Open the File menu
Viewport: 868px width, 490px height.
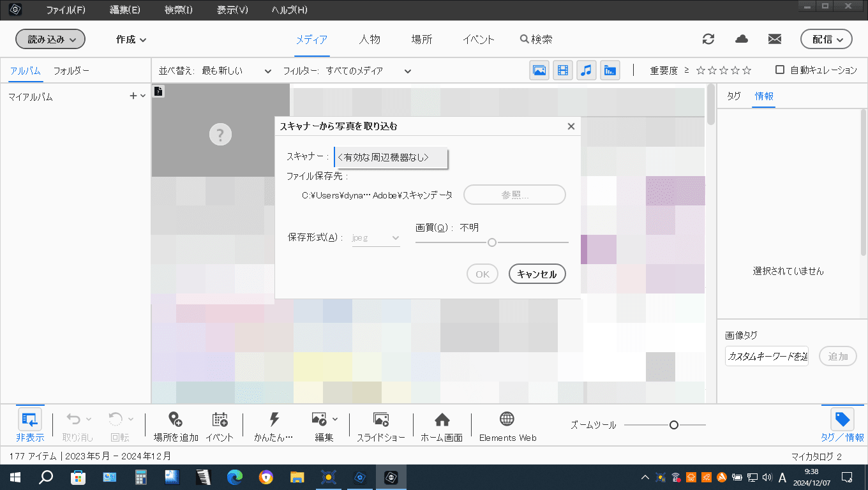[x=66, y=10]
